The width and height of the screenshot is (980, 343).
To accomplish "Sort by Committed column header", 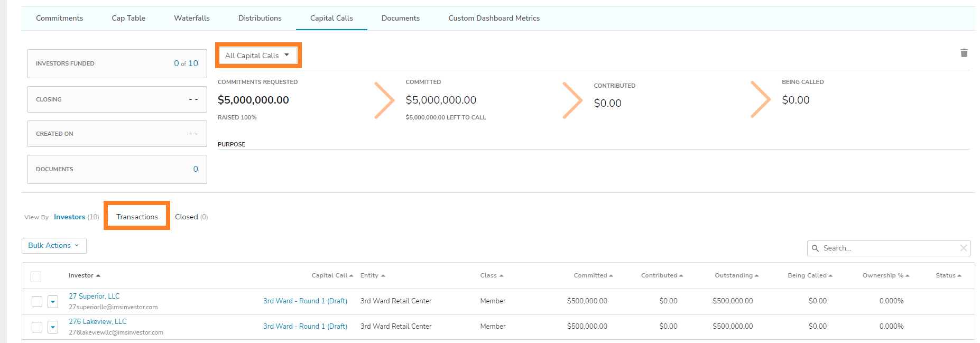I will (x=593, y=275).
